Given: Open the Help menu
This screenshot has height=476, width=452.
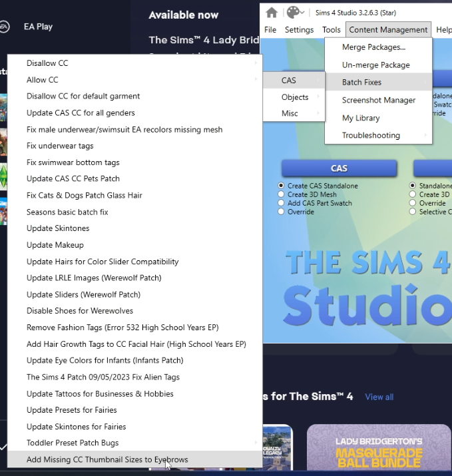Looking at the screenshot, I should (444, 30).
